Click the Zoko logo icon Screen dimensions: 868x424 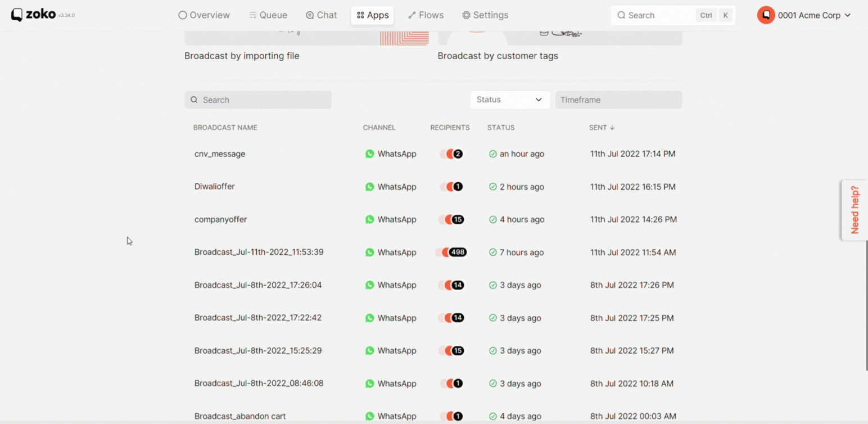click(17, 15)
